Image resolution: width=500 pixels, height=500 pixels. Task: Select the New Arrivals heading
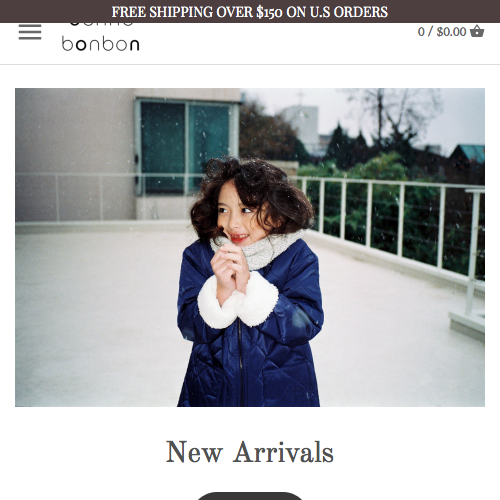pyautogui.click(x=250, y=452)
